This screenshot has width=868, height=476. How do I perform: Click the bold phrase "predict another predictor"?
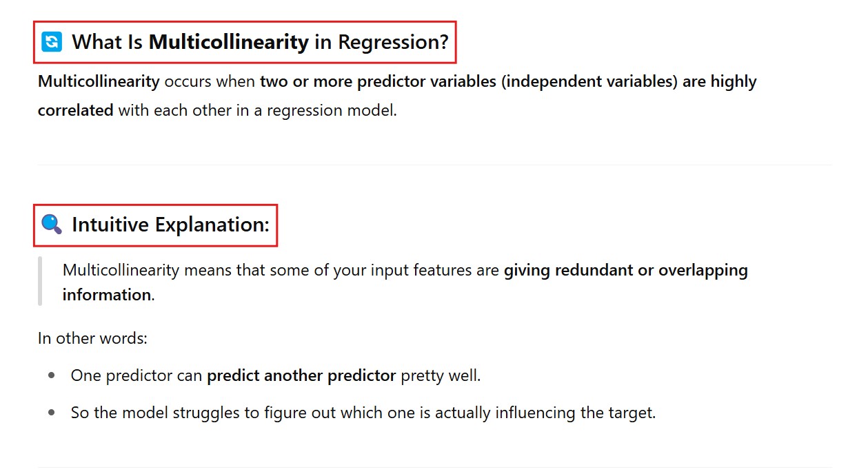pos(301,376)
